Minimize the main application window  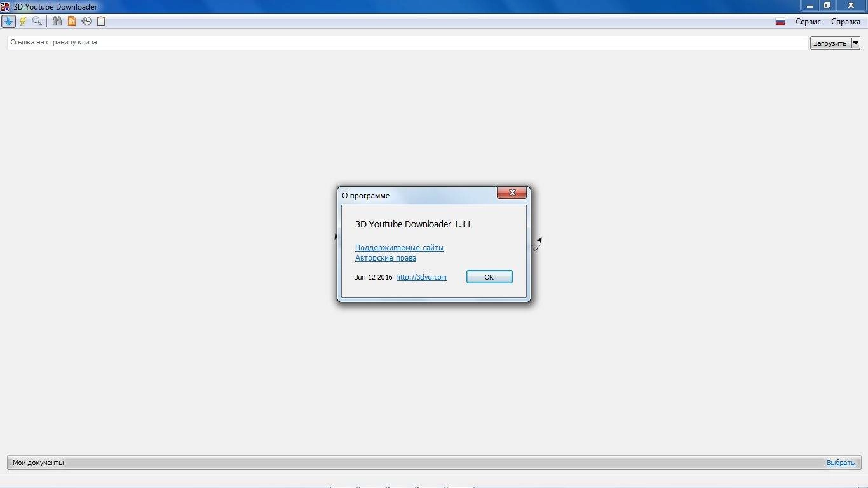point(810,6)
